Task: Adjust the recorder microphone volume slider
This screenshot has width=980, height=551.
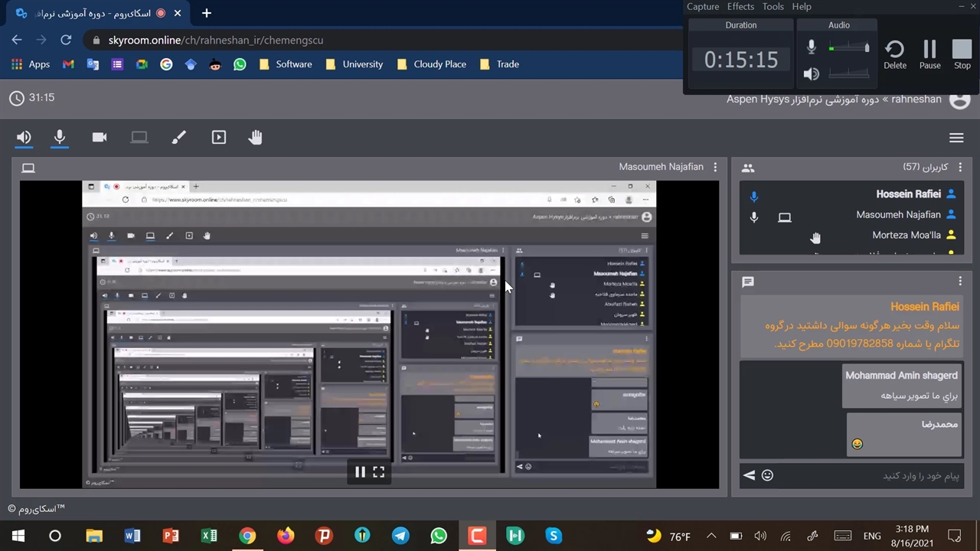Action: pos(850,48)
